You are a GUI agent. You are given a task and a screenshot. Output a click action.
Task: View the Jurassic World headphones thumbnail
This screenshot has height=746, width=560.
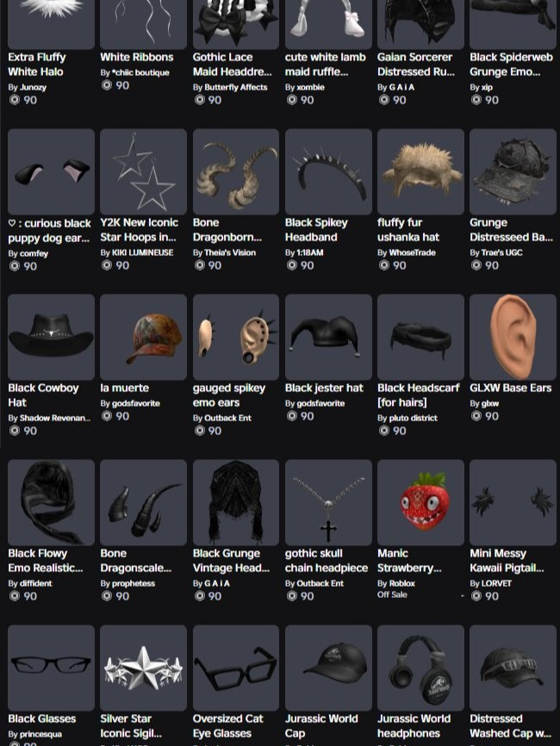click(x=420, y=668)
